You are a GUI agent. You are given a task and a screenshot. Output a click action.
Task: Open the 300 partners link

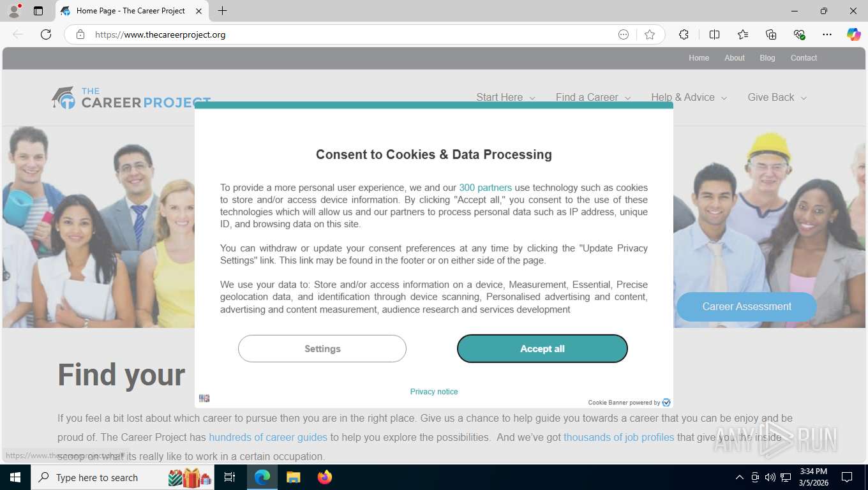[485, 188]
